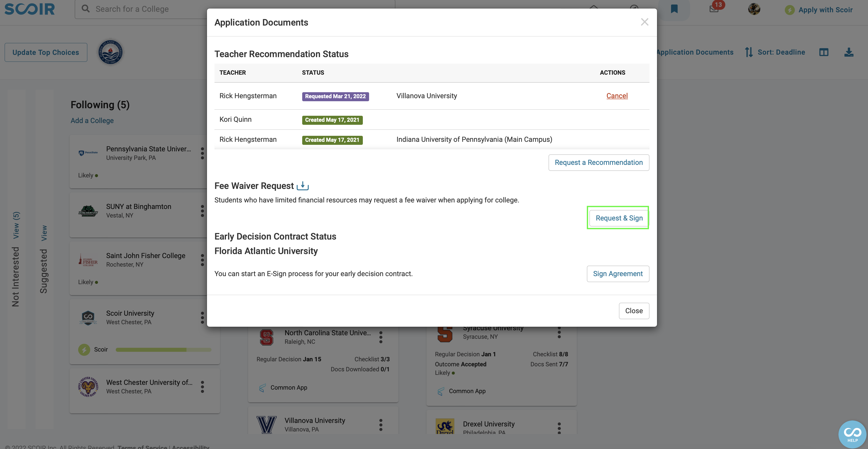Click the St. John Fisher College logo
This screenshot has width=868, height=449.
pyautogui.click(x=88, y=260)
